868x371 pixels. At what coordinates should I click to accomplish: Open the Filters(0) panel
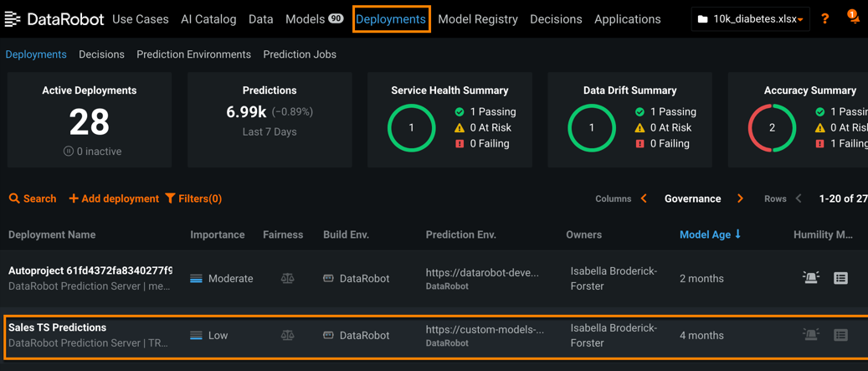point(193,198)
